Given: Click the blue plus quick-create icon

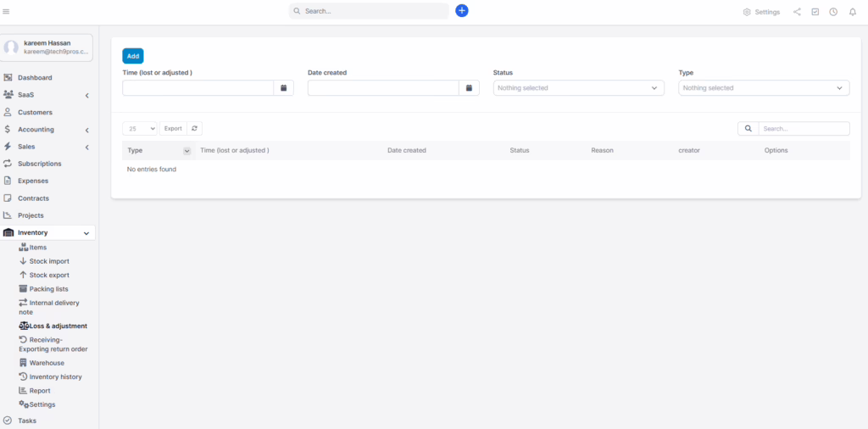Looking at the screenshot, I should [x=461, y=11].
